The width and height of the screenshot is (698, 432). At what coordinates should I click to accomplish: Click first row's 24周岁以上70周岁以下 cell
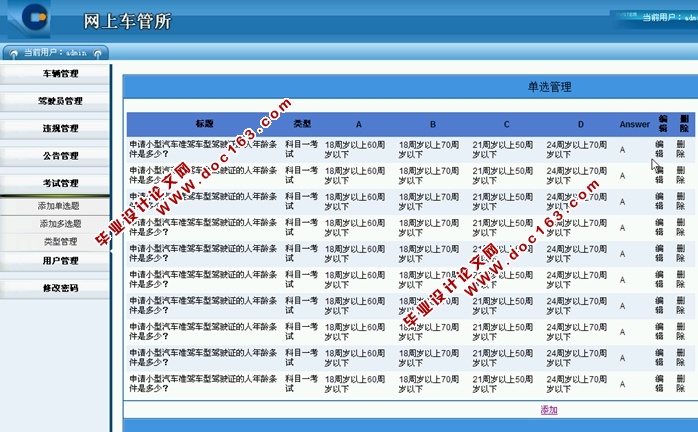[x=576, y=150]
